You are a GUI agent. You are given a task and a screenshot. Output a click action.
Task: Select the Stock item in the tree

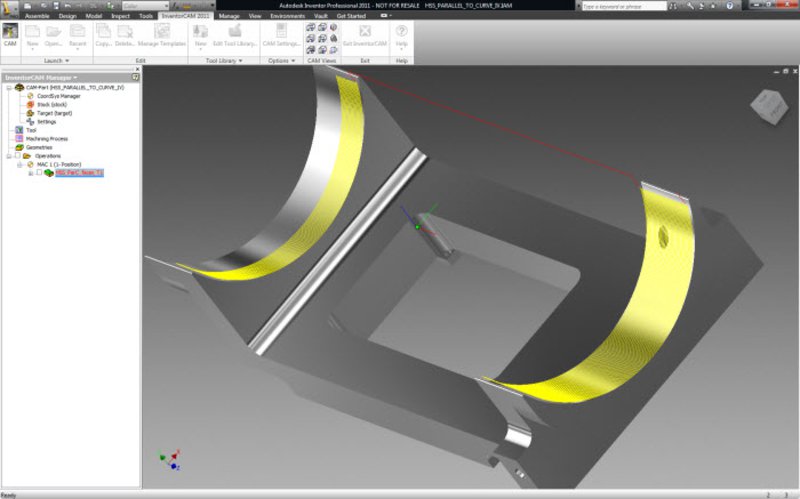click(x=53, y=104)
